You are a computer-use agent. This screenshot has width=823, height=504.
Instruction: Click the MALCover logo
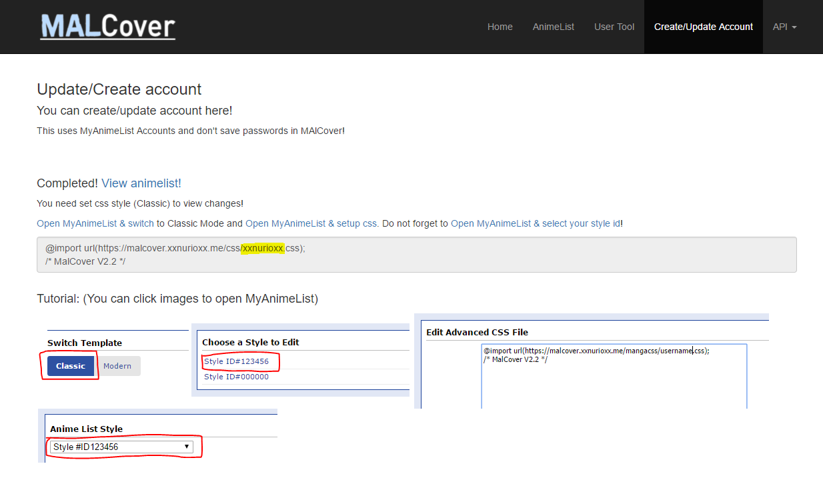click(x=107, y=27)
